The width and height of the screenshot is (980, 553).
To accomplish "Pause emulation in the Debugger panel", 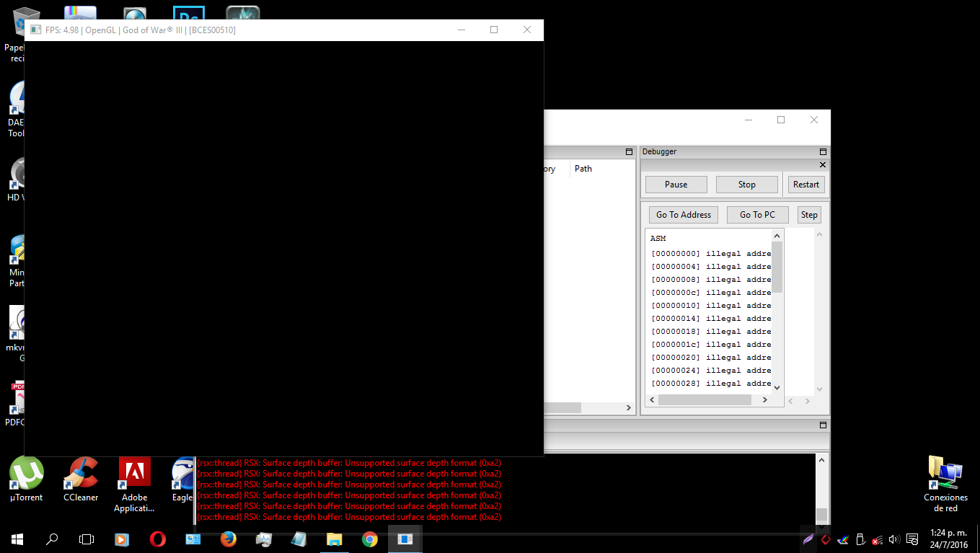I will click(676, 185).
